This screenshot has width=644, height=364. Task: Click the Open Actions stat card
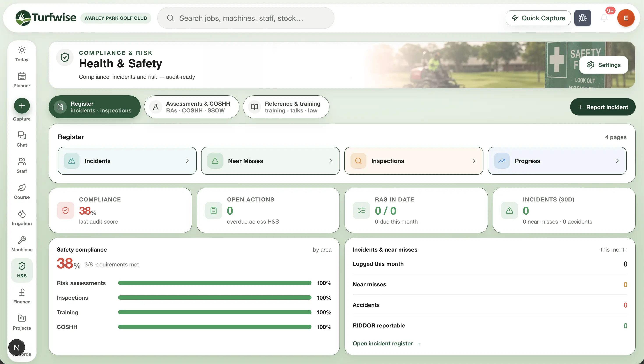click(268, 210)
